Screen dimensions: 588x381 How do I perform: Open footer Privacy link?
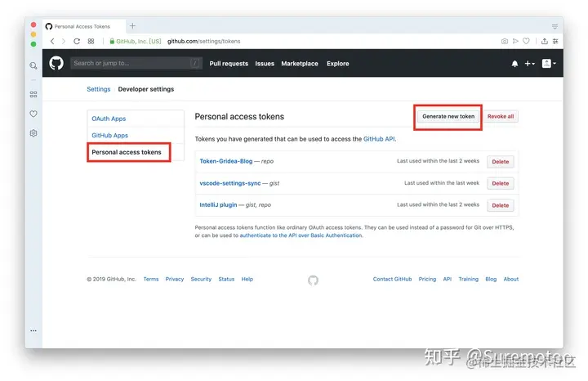pos(175,280)
